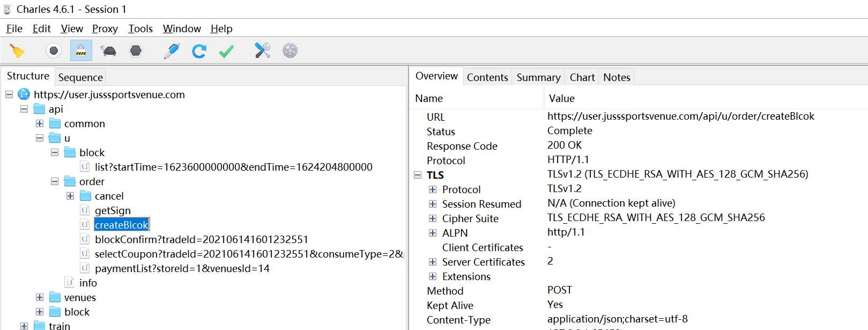Screen dimensions: 868x330
Task: Toggle the Record button in toolbar
Action: click(x=53, y=51)
